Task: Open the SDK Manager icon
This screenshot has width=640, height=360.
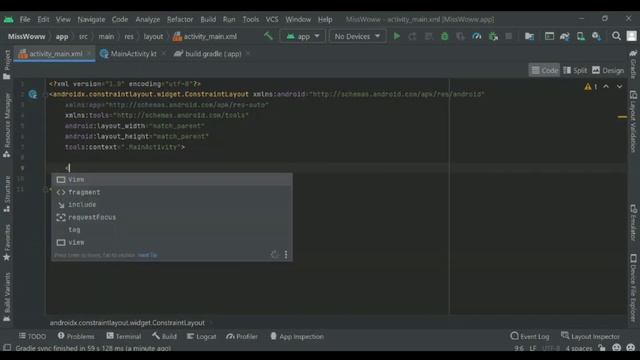Action: coord(596,36)
